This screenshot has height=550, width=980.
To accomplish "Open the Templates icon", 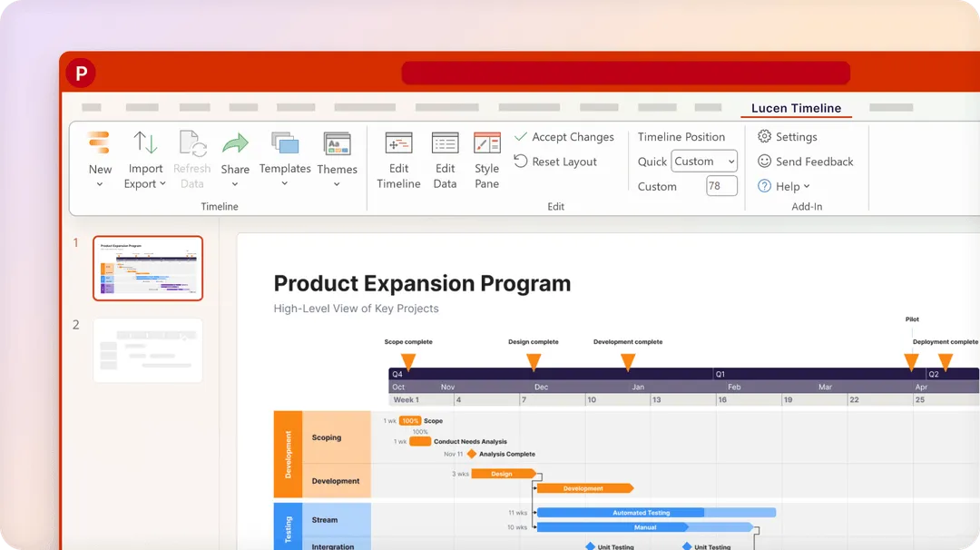I will coord(285,143).
